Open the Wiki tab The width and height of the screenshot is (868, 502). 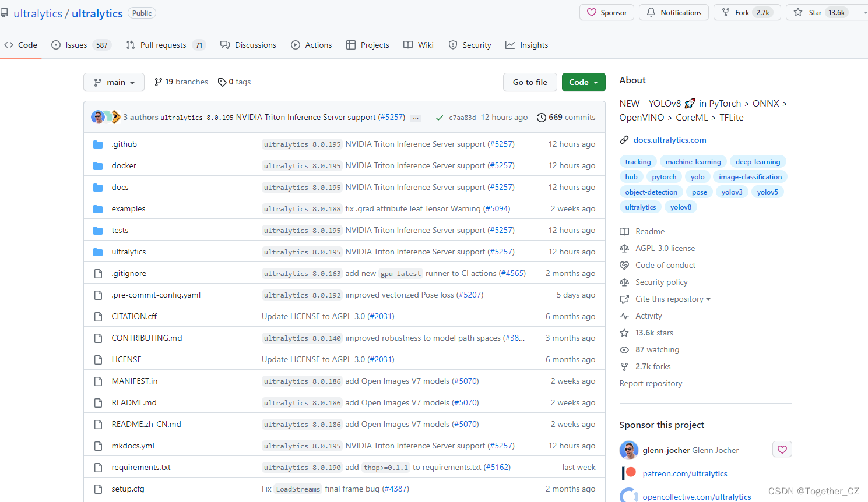coord(419,45)
